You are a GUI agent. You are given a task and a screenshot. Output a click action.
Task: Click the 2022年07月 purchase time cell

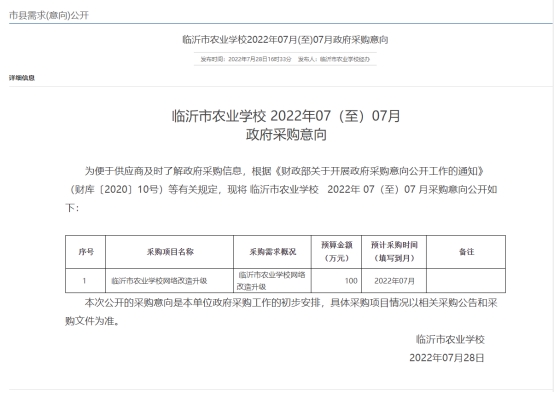(x=394, y=281)
